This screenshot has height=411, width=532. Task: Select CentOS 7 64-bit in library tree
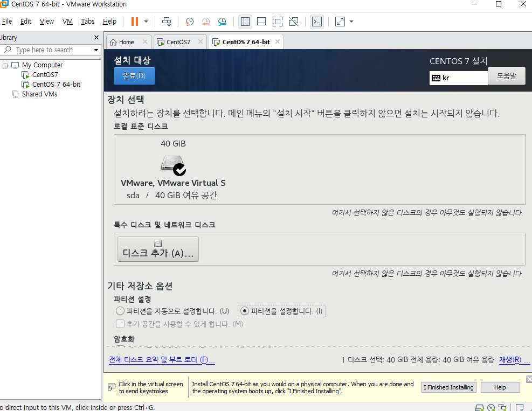[x=56, y=85]
